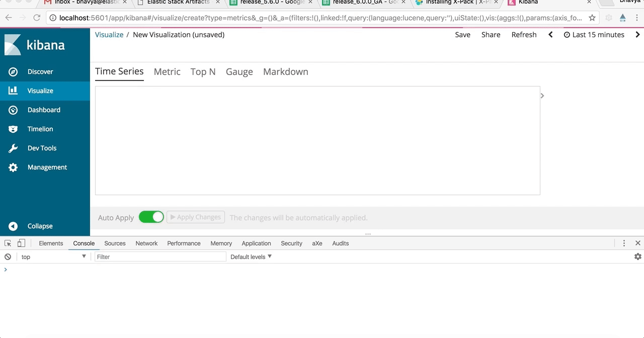
Task: Switch to the Top N tab
Action: (203, 72)
